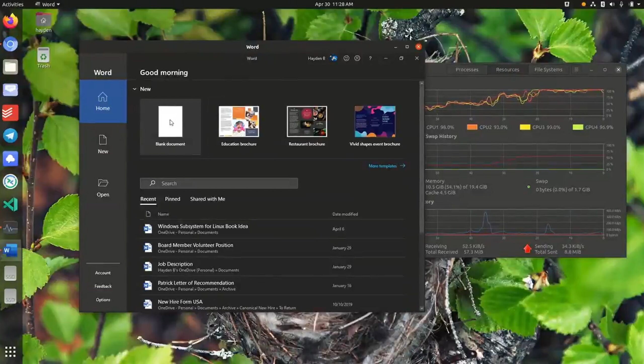Open Word Options
Screen dimensions: 644x364
click(x=103, y=300)
